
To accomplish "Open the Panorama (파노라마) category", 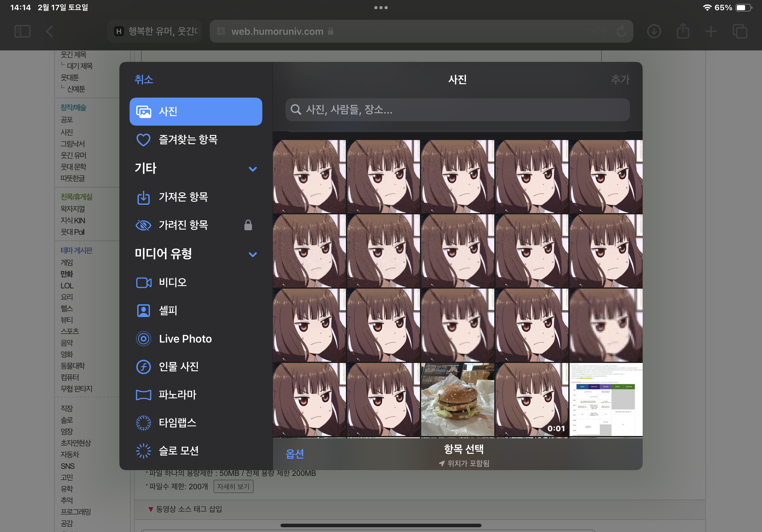I will coord(177,395).
